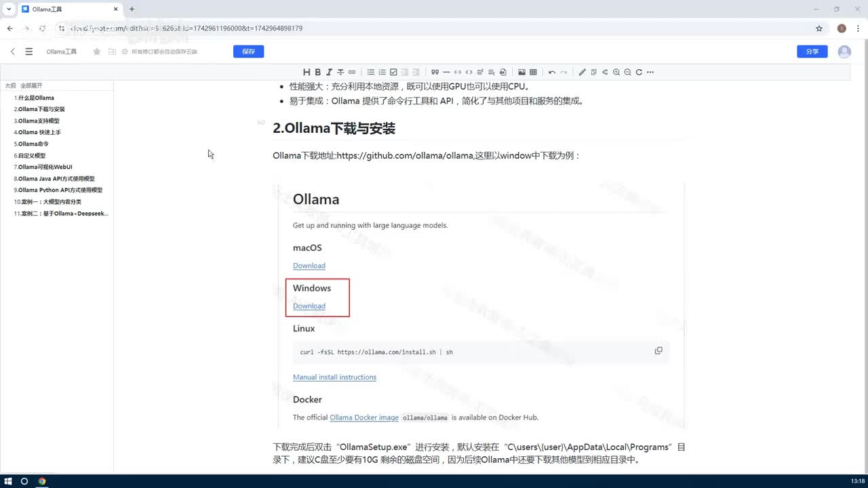Jump to outline item 8.Ollama Java API方式使用模型
The width and height of the screenshot is (868, 488).
coord(54,178)
